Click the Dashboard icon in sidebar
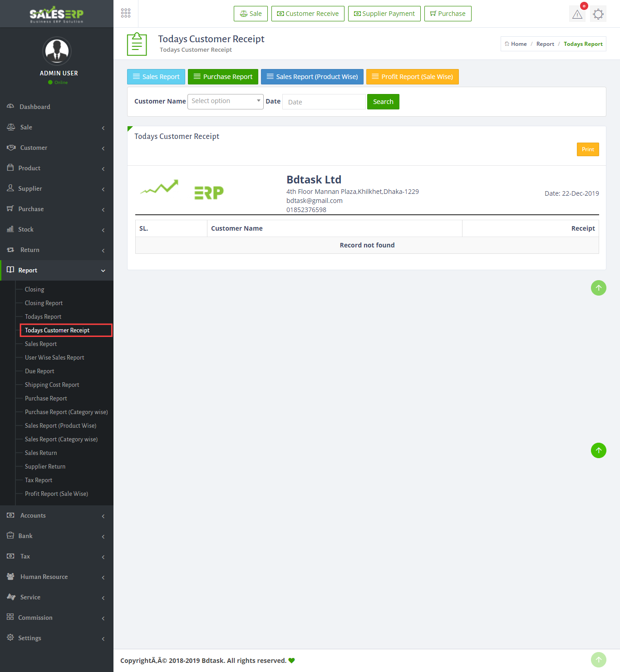The image size is (620, 672). coord(10,106)
